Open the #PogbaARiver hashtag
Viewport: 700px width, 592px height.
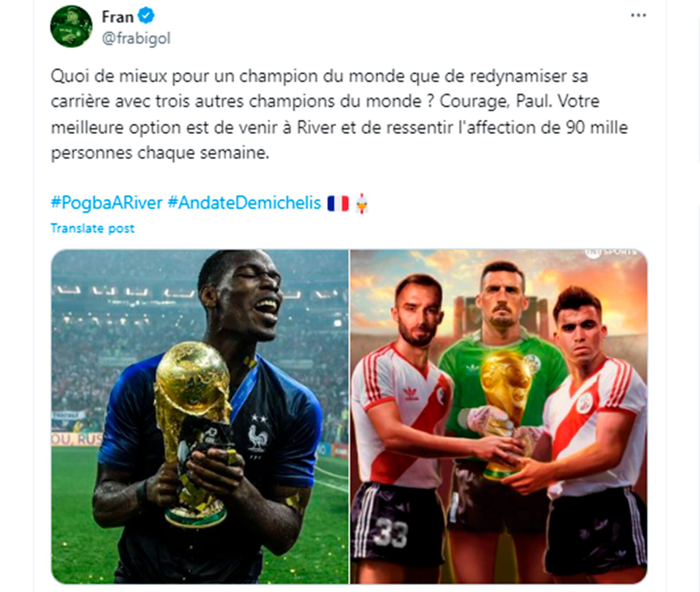106,203
